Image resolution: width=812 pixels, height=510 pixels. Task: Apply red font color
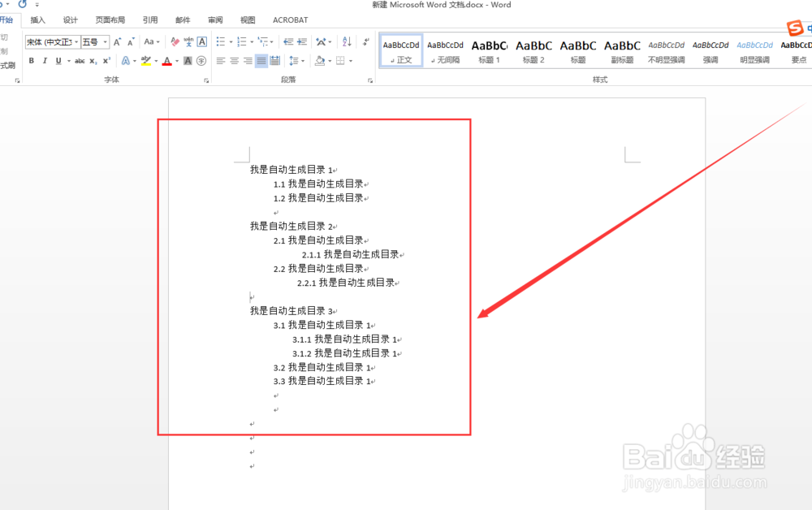tap(166, 61)
